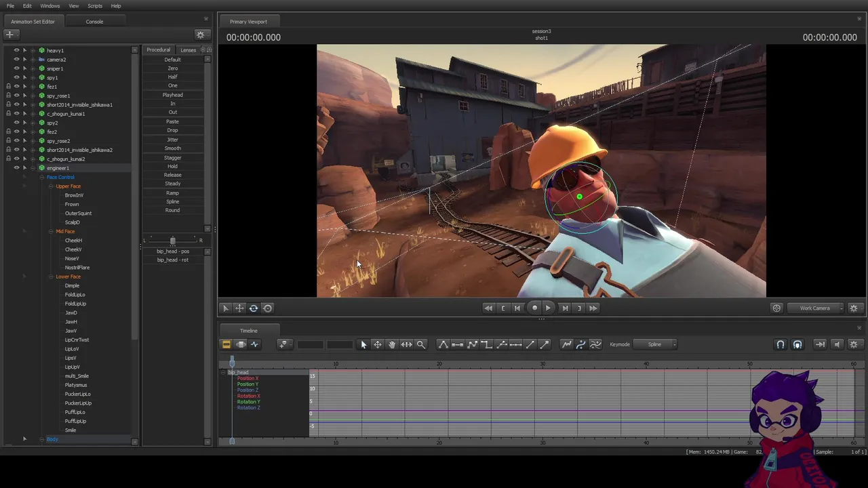Toggle the lock on spy_rose1
This screenshot has height=488, width=868.
(x=8, y=96)
